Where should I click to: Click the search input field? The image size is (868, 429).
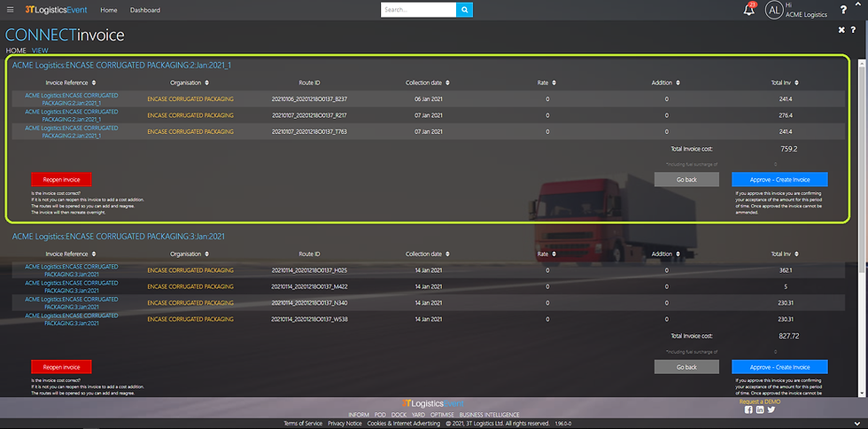[418, 10]
